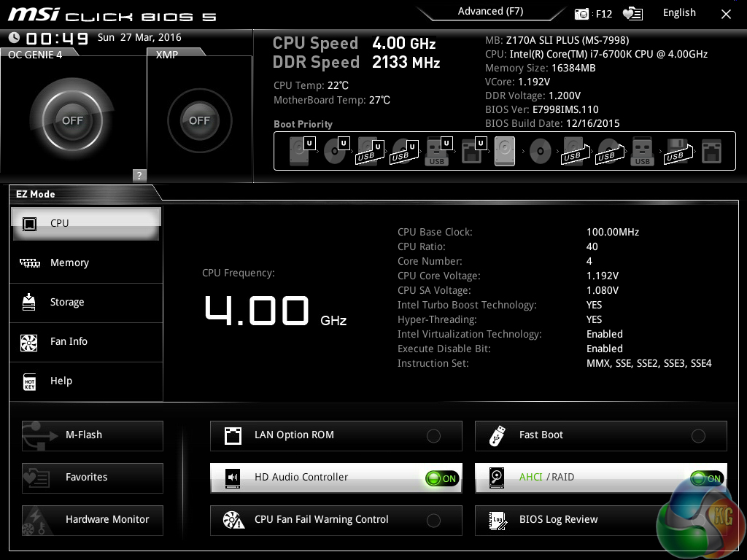Viewport: 747px width, 560px height.
Task: Click the BIOS Build Date 12/16/2015 line
Action: [552, 123]
